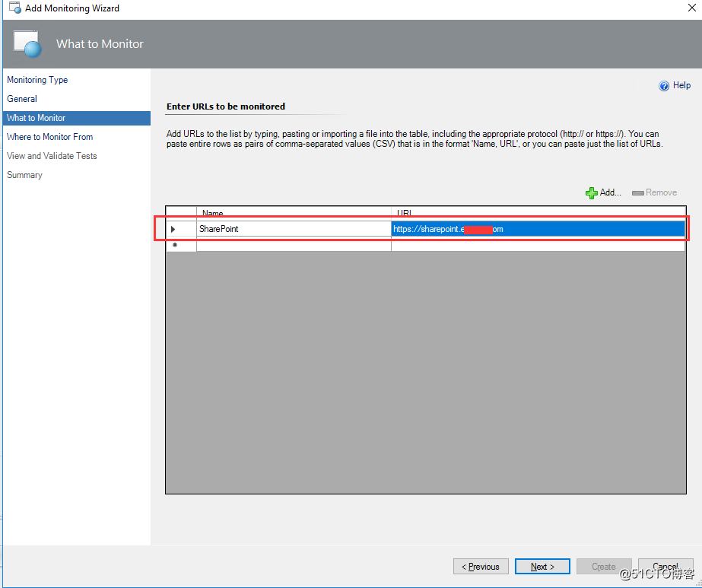Click the green plus Add icon

pos(592,193)
